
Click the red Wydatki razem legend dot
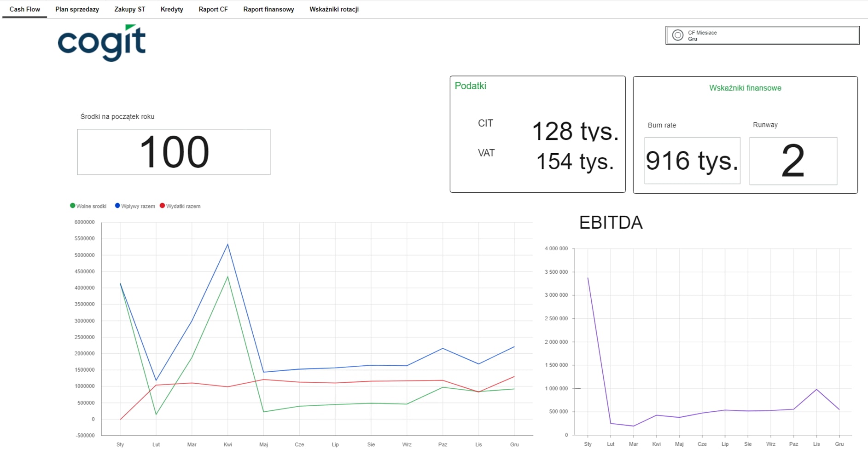pyautogui.click(x=162, y=206)
